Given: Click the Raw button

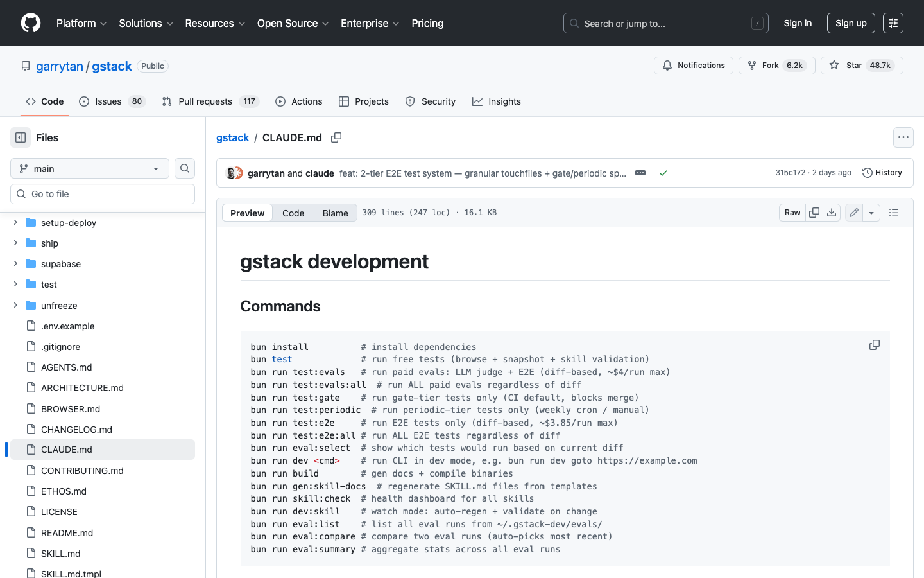Looking at the screenshot, I should (792, 213).
